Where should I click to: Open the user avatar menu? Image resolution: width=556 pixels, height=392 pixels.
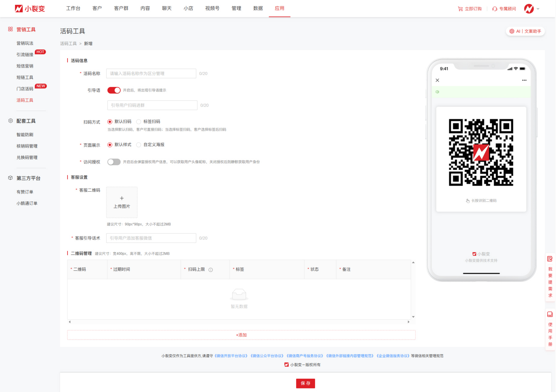529,9
